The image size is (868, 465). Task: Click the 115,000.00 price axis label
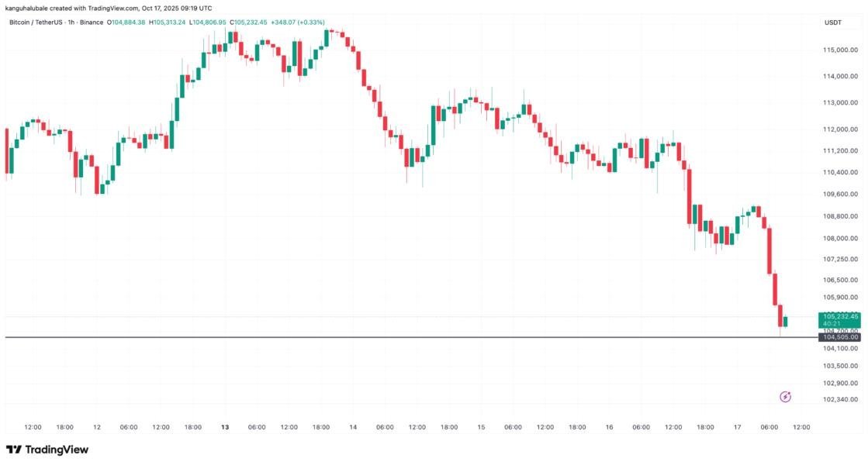coord(840,50)
